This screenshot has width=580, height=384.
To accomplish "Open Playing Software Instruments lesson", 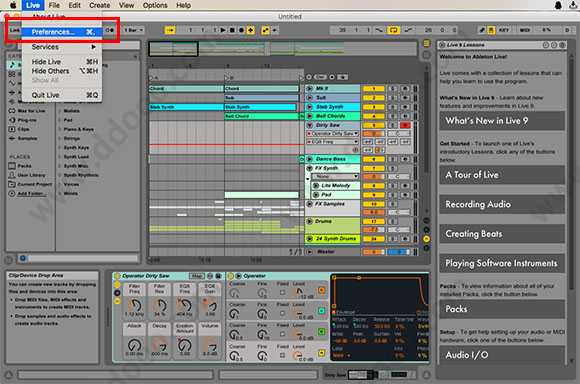I will pos(502,263).
